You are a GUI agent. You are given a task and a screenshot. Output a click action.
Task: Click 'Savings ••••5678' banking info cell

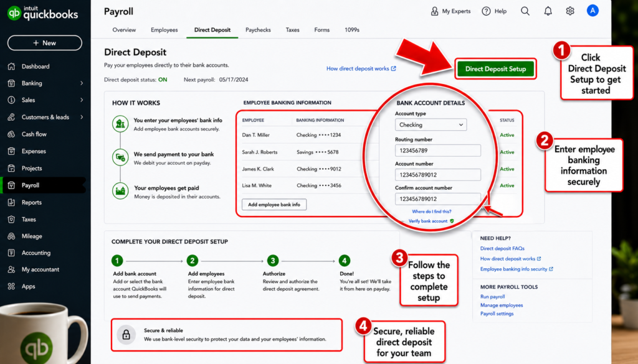317,152
